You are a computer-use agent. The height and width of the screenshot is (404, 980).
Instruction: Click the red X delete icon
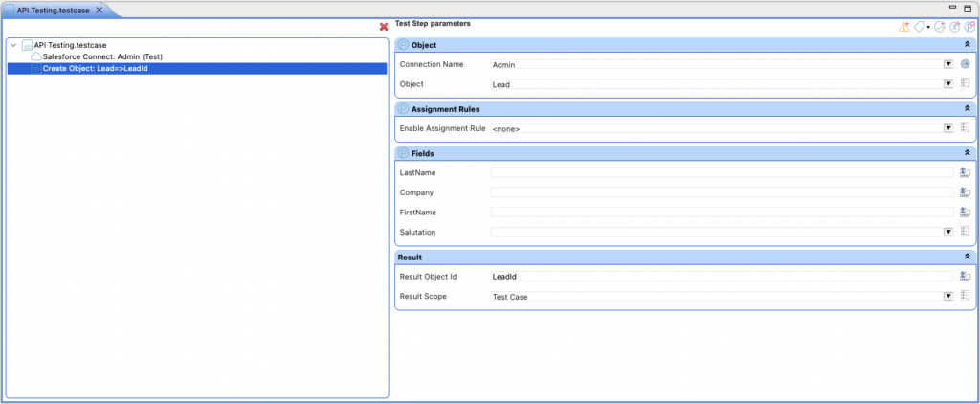(x=384, y=27)
